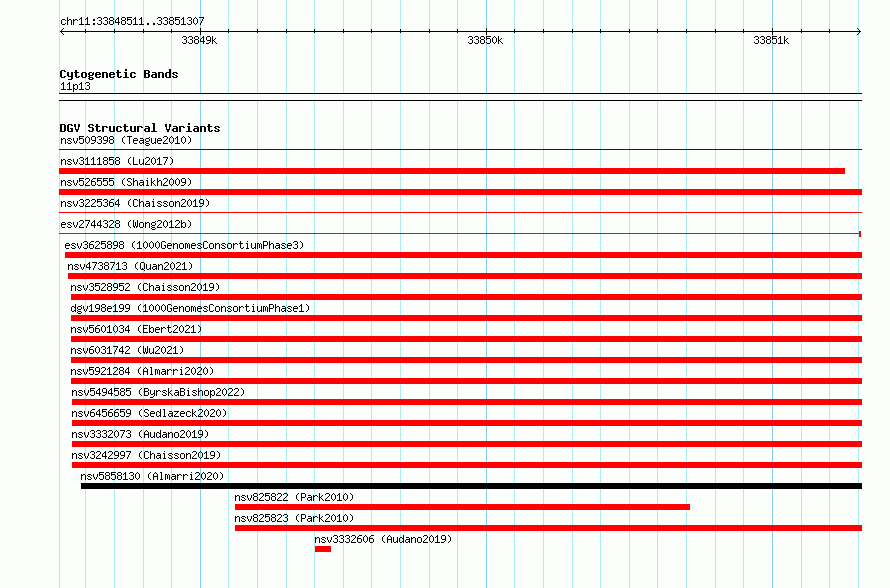Image resolution: width=890 pixels, height=588 pixels.
Task: Click the red bar of dgv198e199
Action: [x=466, y=318]
